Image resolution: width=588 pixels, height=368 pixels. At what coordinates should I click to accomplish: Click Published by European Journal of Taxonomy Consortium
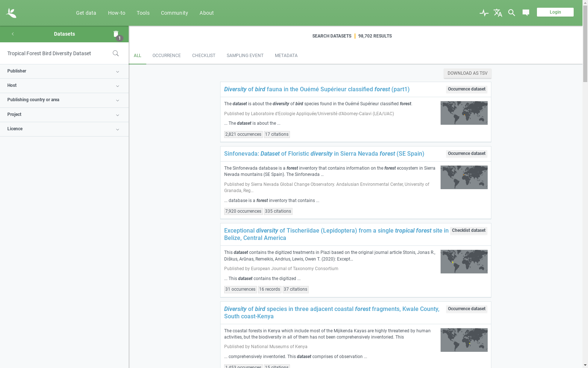click(x=281, y=269)
